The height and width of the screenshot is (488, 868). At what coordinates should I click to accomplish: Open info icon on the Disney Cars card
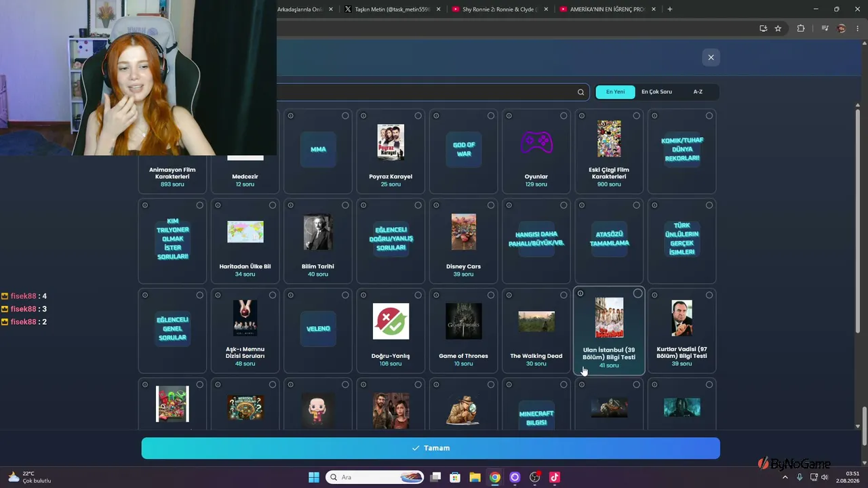[436, 205]
